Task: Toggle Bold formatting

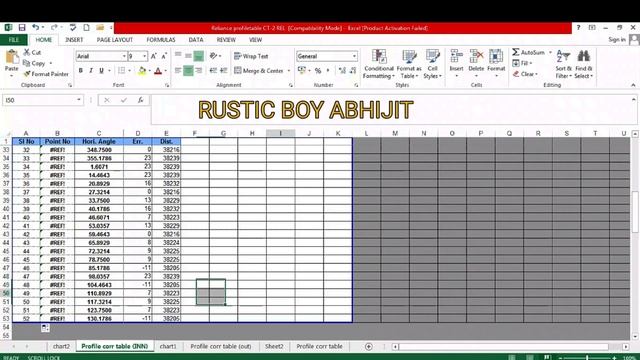Action: tap(81, 71)
